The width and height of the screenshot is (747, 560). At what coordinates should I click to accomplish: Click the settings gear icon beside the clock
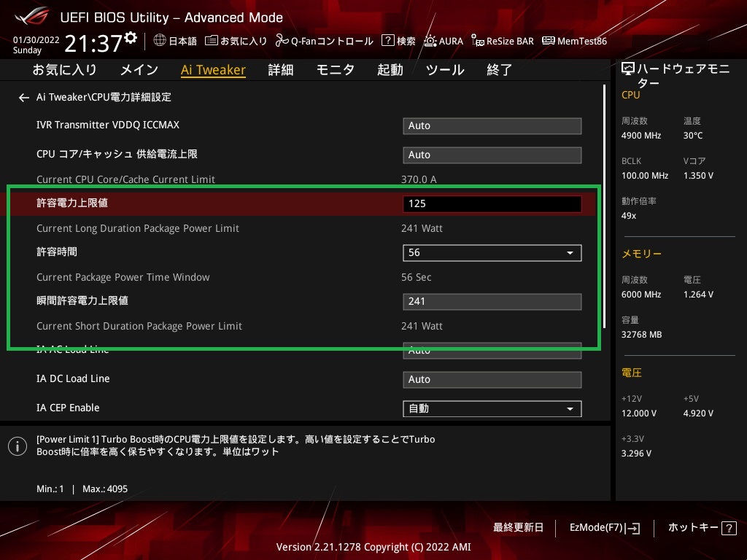(131, 38)
